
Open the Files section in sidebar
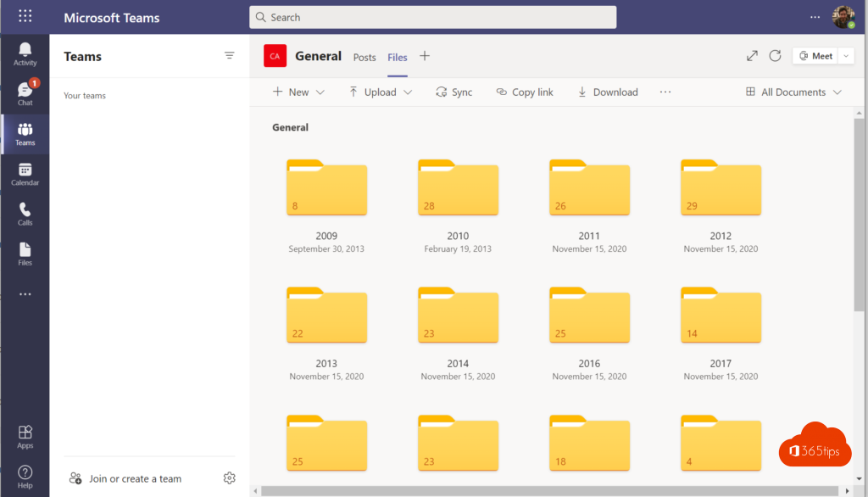coord(25,252)
